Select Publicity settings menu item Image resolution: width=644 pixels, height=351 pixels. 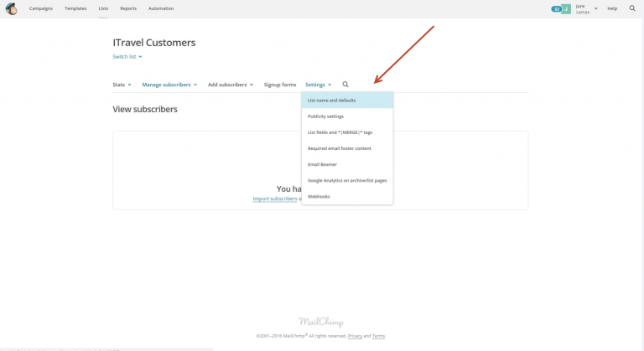[347, 116]
